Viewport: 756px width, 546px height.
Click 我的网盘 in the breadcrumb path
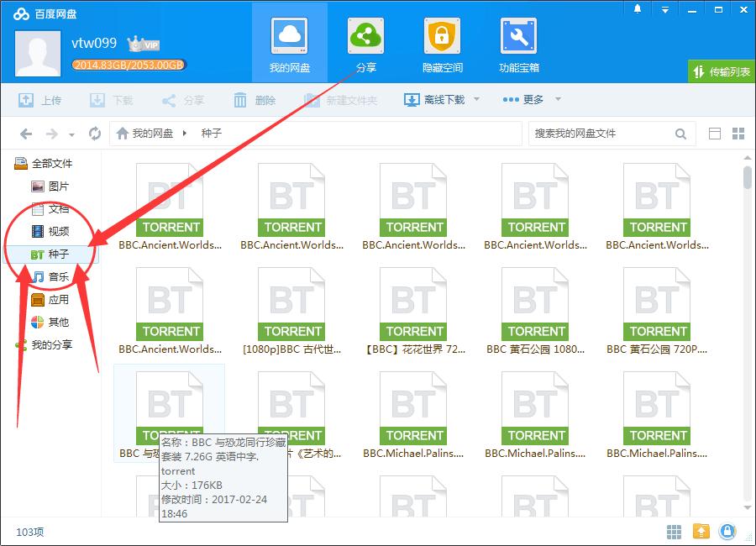(152, 133)
